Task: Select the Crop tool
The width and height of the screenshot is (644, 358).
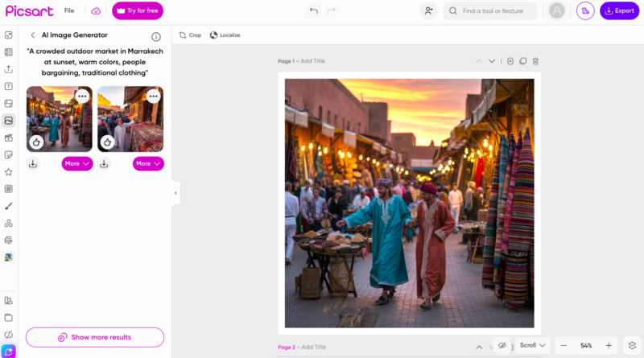Action: coord(190,35)
